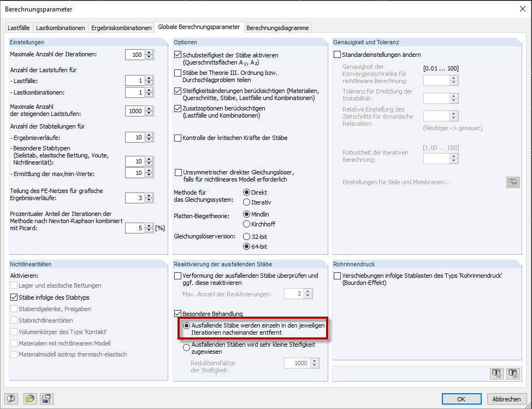Enable Kontrolle der kritischen Kräfte der Stäbe
Screen dimensions: 532x409
[x=177, y=137]
